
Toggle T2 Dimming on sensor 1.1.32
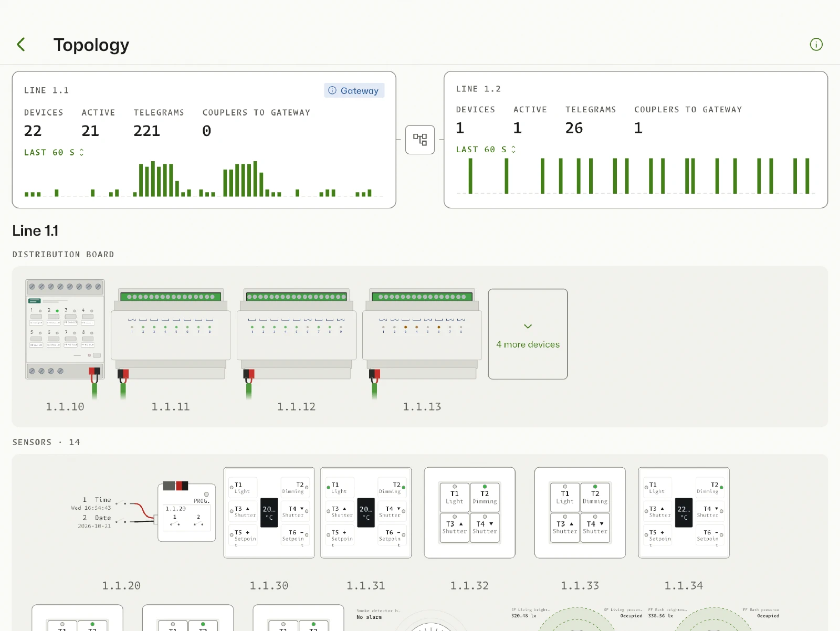tap(485, 497)
